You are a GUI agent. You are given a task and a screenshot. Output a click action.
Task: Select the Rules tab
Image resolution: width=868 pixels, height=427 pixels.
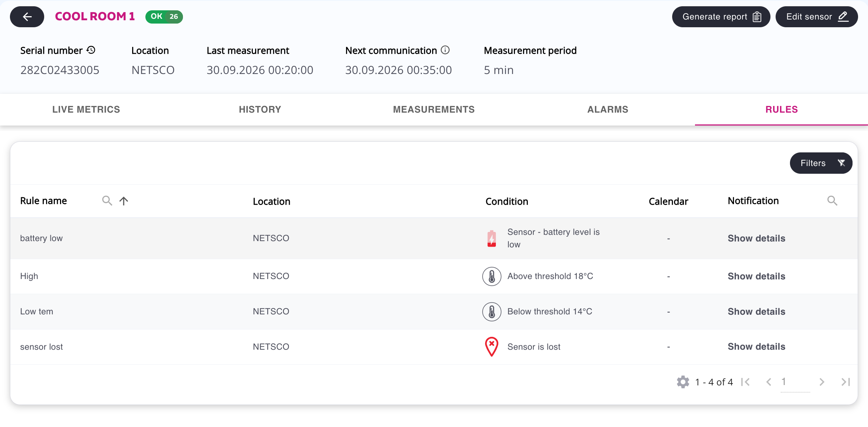coord(781,109)
